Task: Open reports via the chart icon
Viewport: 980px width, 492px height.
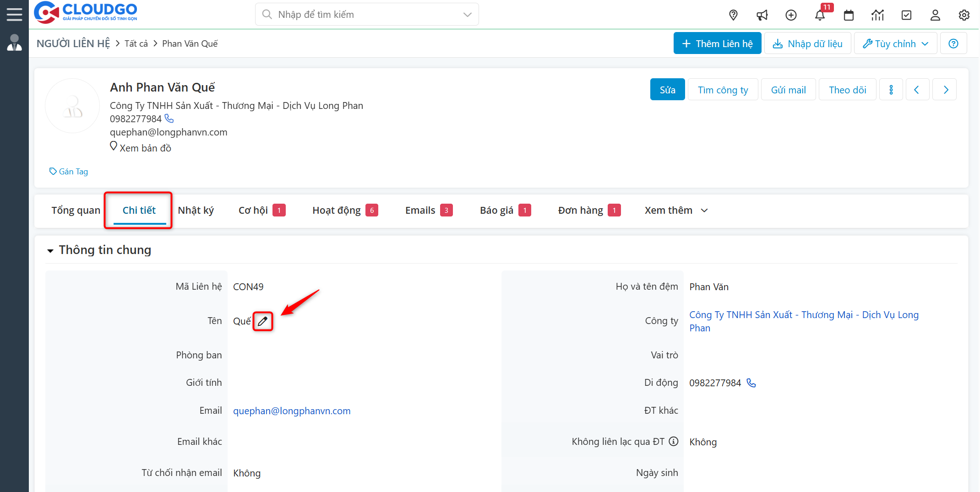Action: click(877, 15)
